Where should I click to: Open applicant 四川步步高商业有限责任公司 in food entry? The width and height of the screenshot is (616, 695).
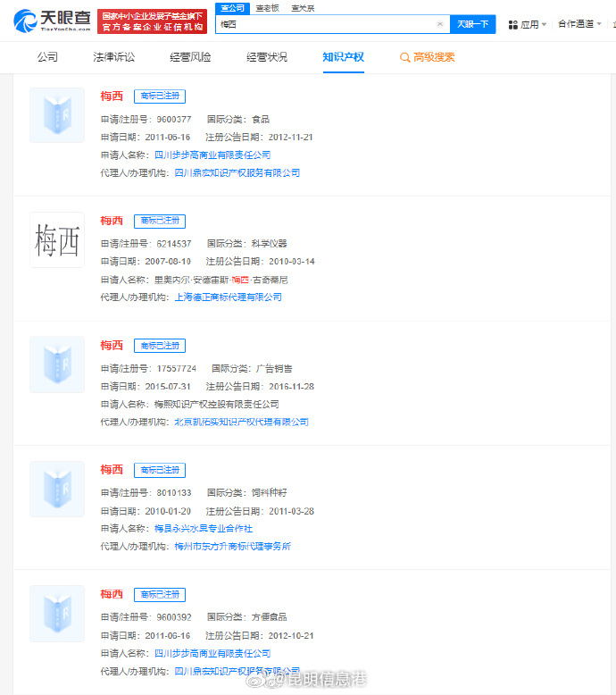[212, 155]
